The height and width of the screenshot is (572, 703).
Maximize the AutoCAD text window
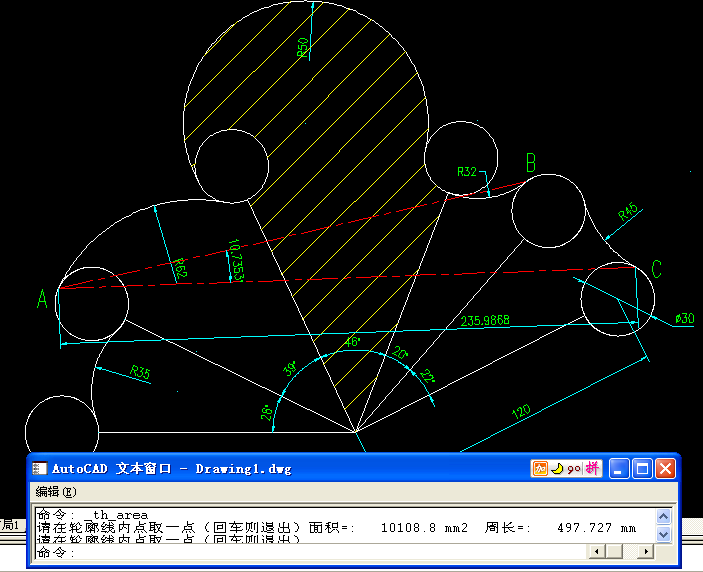642,469
